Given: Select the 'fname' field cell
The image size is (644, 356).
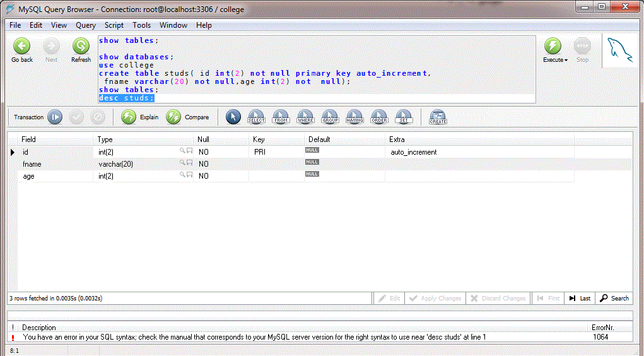Looking at the screenshot, I should tap(56, 164).
